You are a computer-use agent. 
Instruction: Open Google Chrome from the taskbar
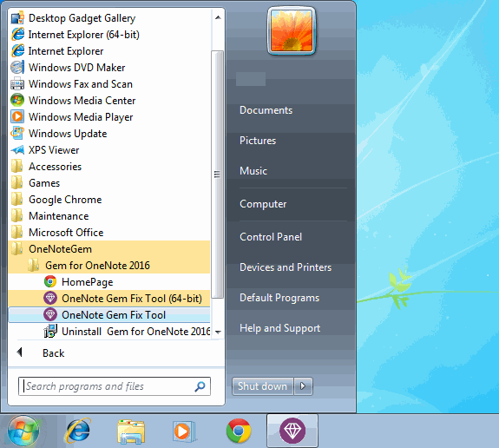239,431
